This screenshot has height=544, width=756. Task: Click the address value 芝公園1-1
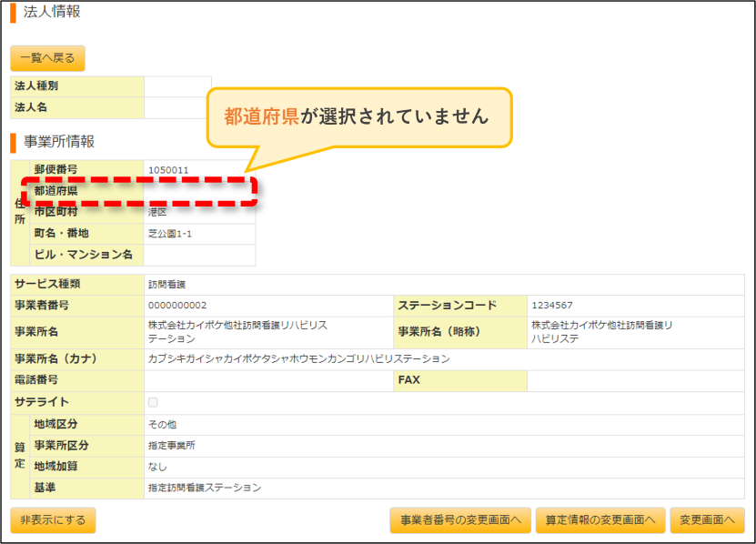coord(170,234)
